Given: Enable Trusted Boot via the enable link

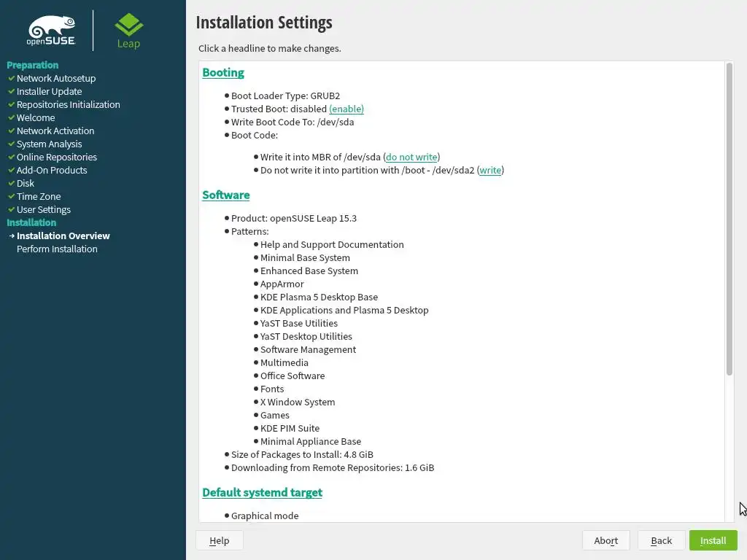Looking at the screenshot, I should coord(347,109).
